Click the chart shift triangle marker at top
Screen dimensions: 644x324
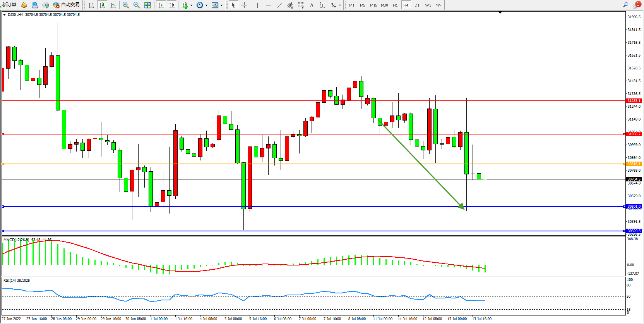pyautogui.click(x=500, y=13)
